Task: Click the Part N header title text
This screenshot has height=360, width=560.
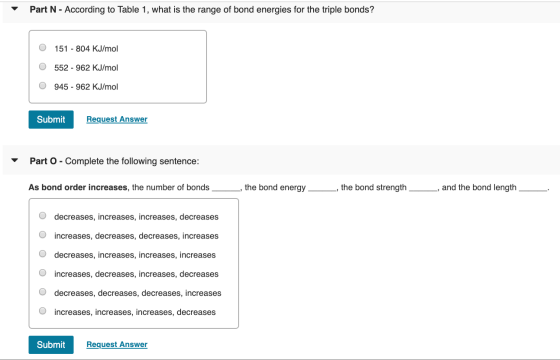Action: tap(202, 10)
